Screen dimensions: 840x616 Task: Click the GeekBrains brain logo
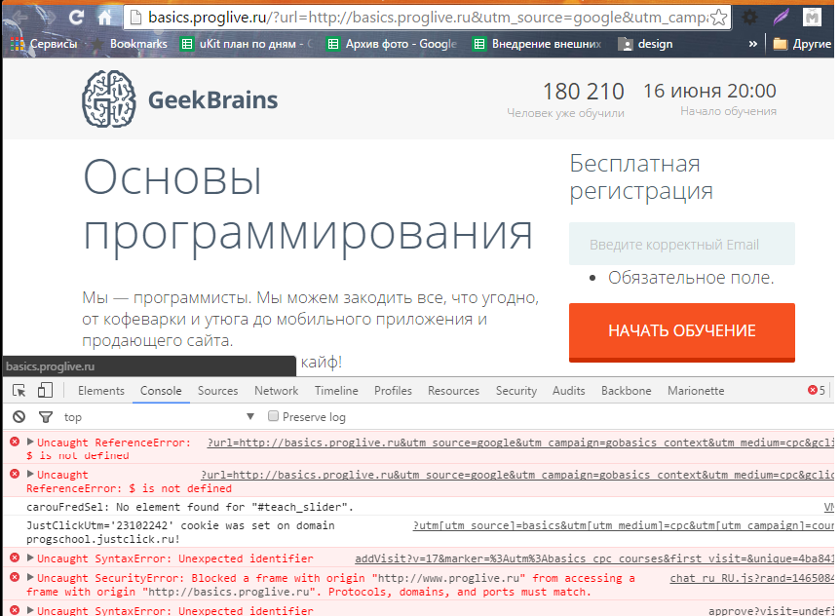(x=109, y=99)
